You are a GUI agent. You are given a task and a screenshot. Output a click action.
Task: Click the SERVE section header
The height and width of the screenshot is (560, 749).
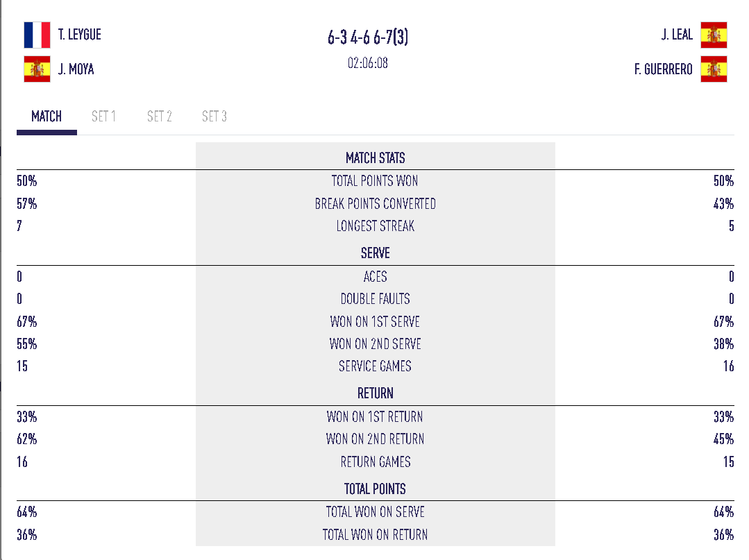(x=375, y=253)
